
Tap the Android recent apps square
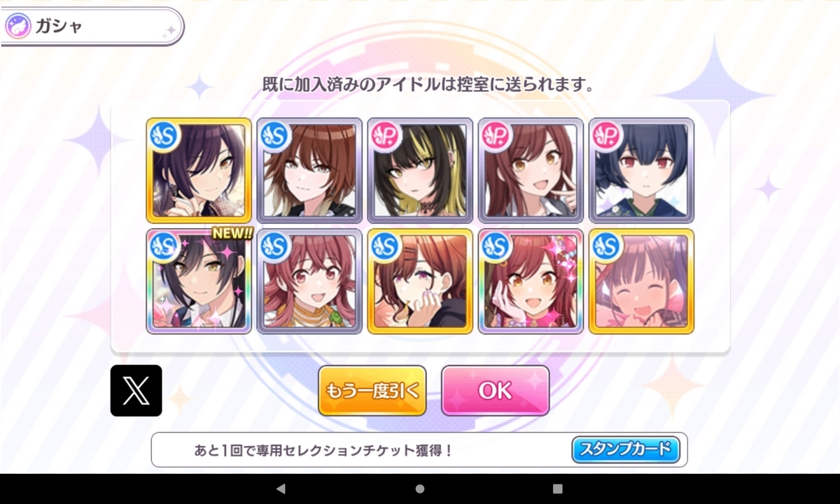point(557,489)
